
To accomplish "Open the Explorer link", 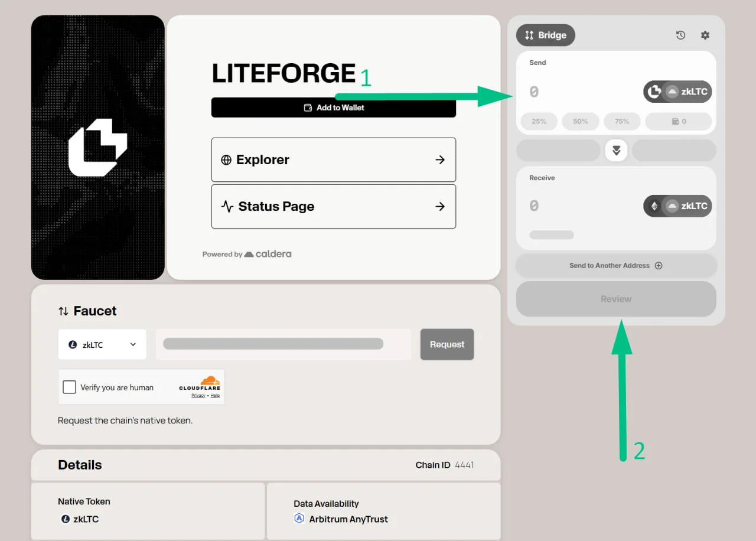I will click(x=334, y=159).
